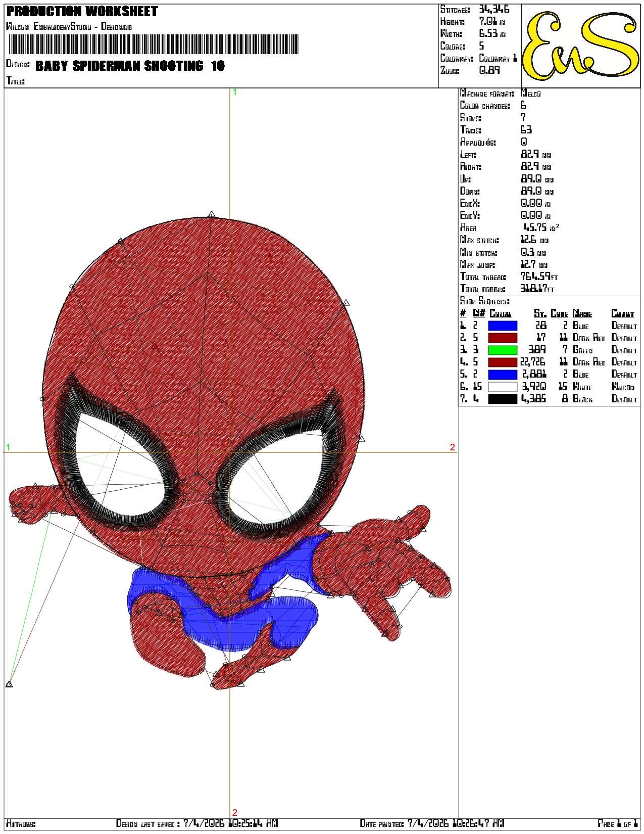Click the 'Chart' column header in stop table

click(x=623, y=313)
